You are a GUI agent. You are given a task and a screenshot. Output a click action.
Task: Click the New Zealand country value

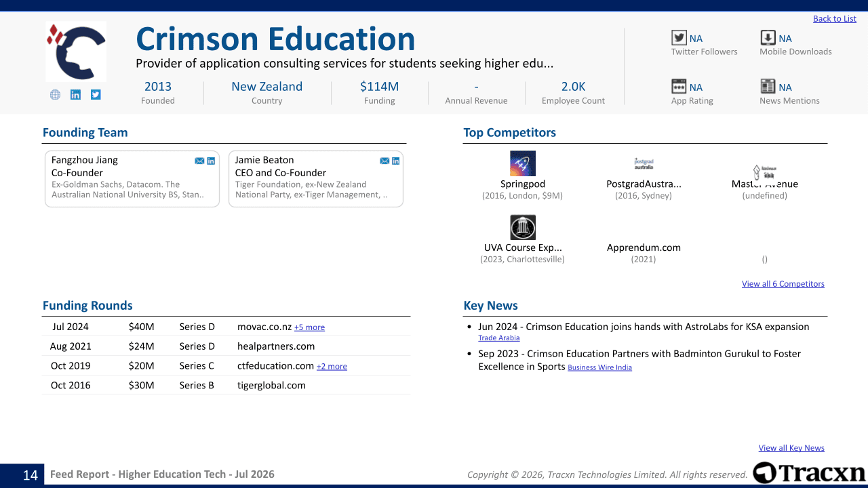pyautogui.click(x=267, y=87)
